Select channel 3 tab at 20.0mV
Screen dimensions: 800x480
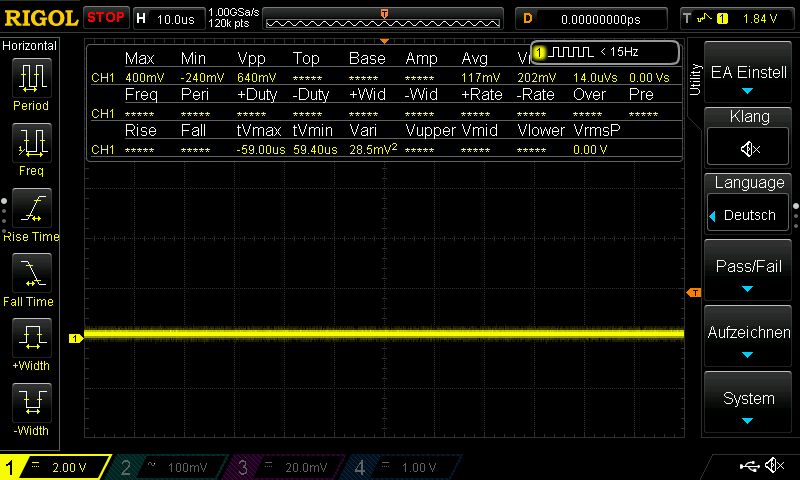click(x=282, y=467)
